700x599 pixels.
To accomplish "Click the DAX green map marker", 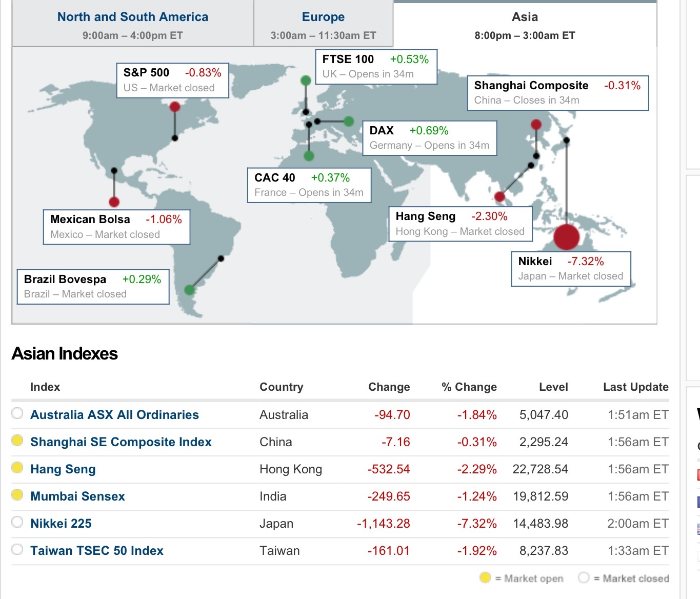I will (349, 122).
